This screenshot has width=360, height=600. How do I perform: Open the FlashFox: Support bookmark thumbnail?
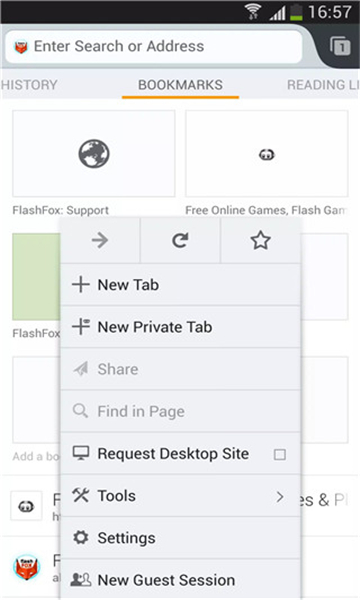[94, 153]
